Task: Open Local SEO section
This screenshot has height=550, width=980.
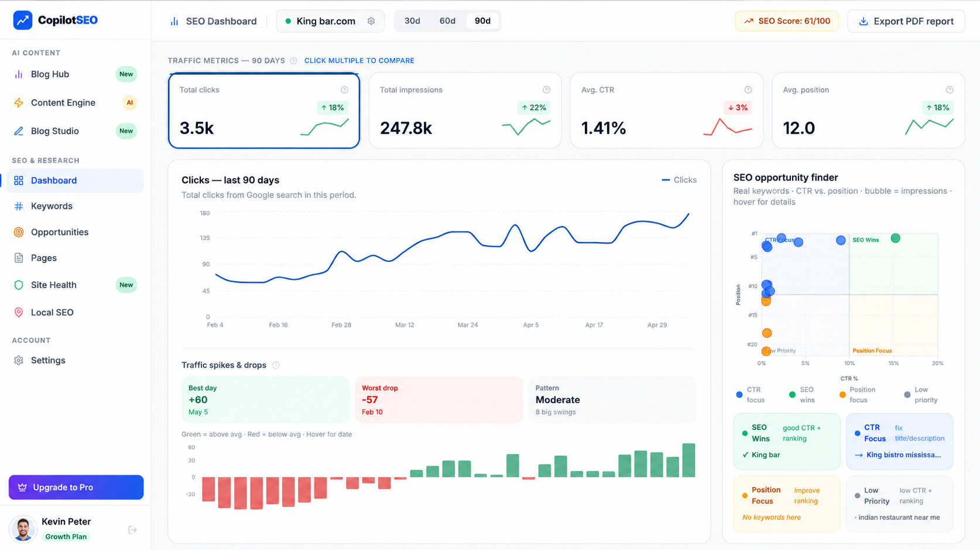Action: 75,312
